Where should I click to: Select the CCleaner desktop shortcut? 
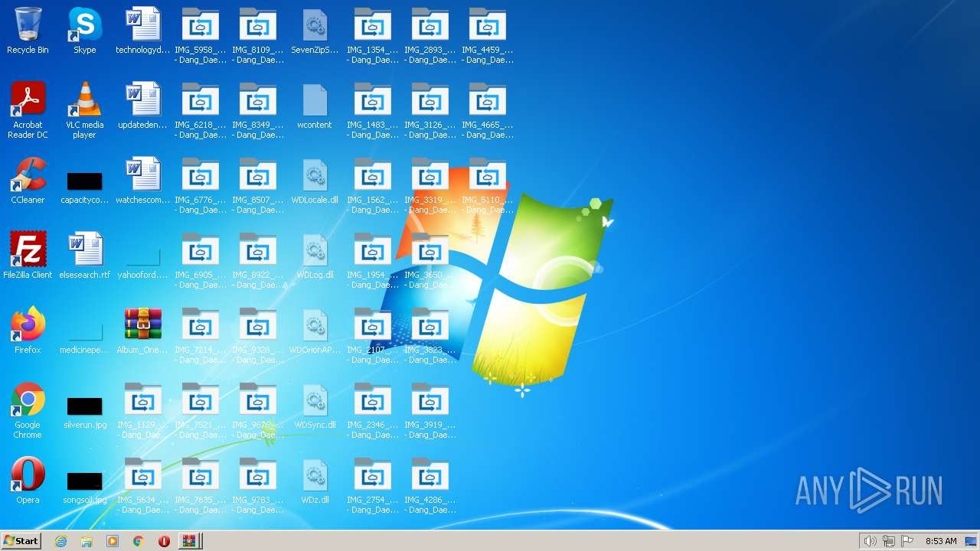(28, 181)
